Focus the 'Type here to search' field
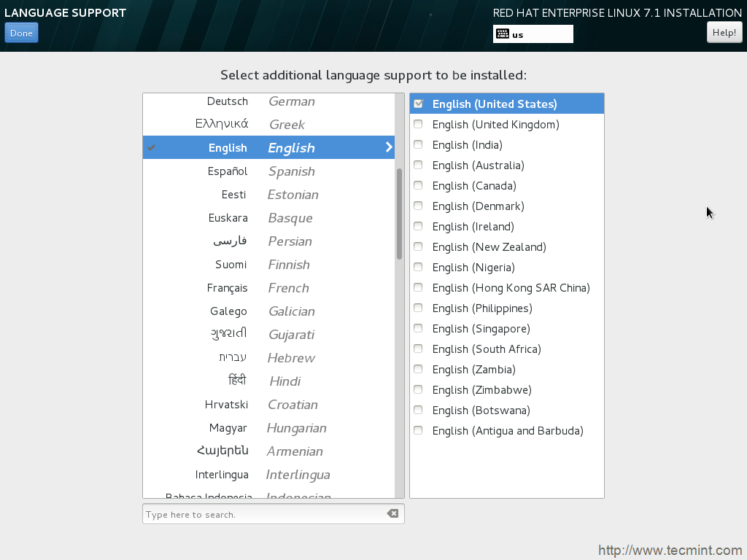The image size is (747, 560). [x=263, y=514]
